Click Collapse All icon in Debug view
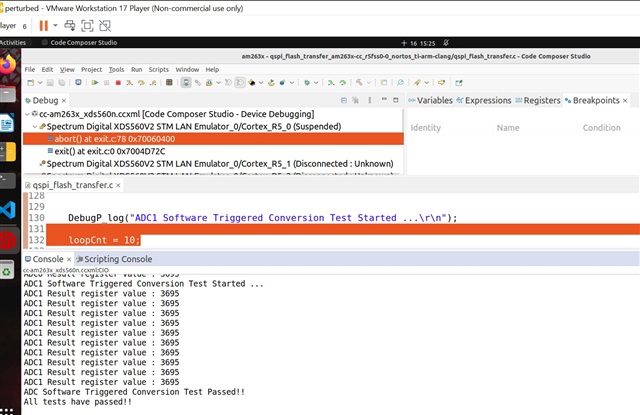640x415 pixels. [344, 100]
